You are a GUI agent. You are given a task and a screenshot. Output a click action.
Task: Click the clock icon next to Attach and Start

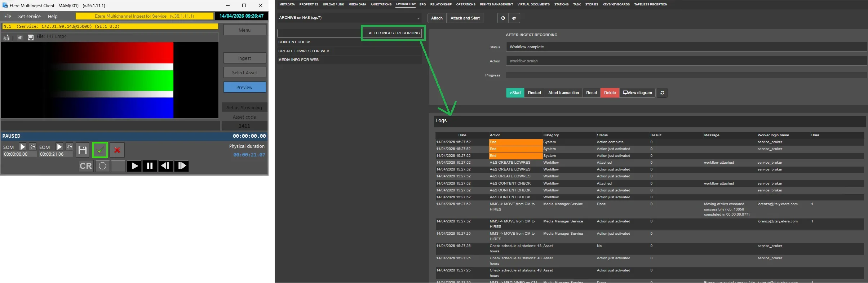[x=503, y=18]
